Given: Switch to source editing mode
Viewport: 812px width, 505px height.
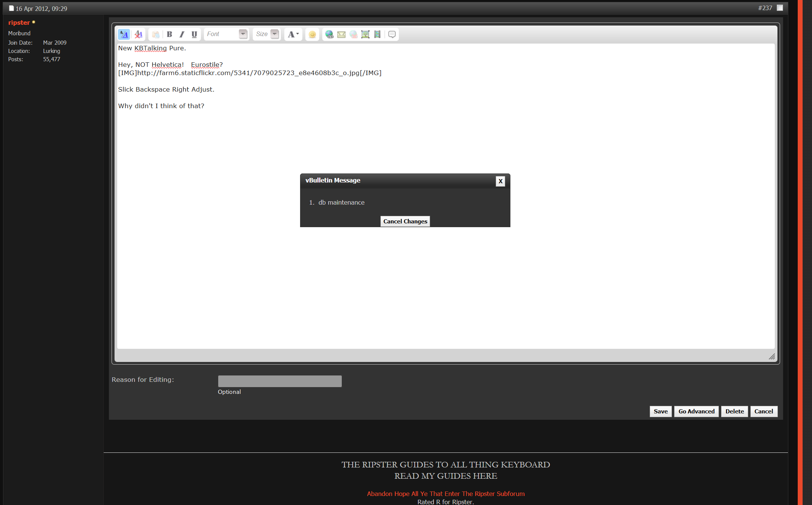Looking at the screenshot, I should 124,34.
